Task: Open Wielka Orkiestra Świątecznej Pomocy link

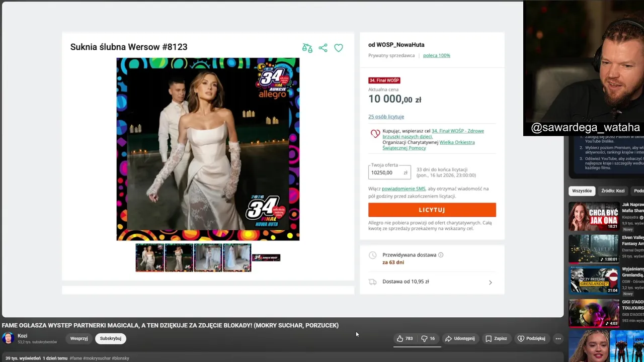Action: click(428, 145)
